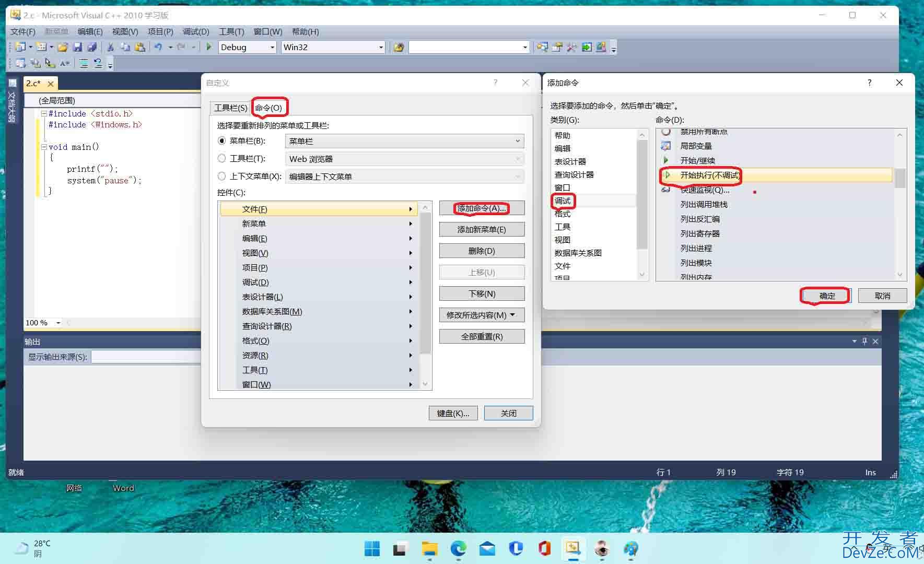Viewport: 924px width, 564px height.
Task: Click the 全部重置(R) button
Action: point(482,336)
